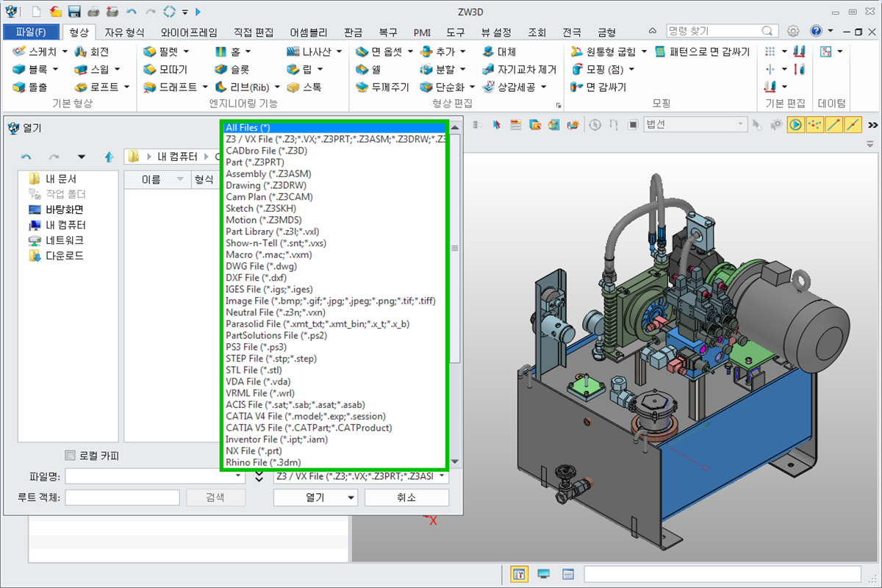
Task: Select STEP File (*.stp;*.step) type
Action: click(x=271, y=359)
